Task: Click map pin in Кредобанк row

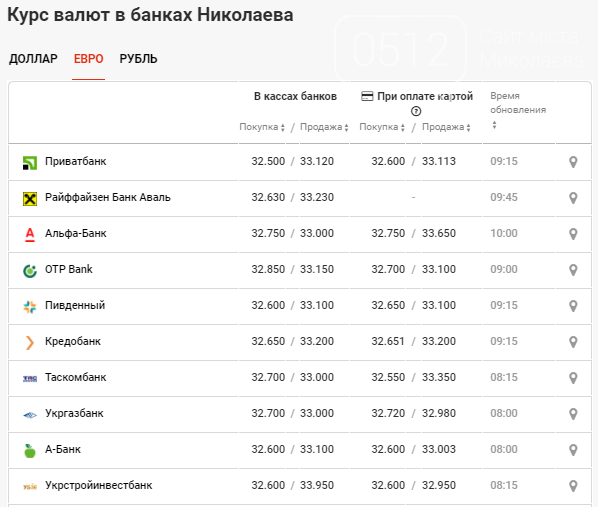Action: click(x=573, y=342)
